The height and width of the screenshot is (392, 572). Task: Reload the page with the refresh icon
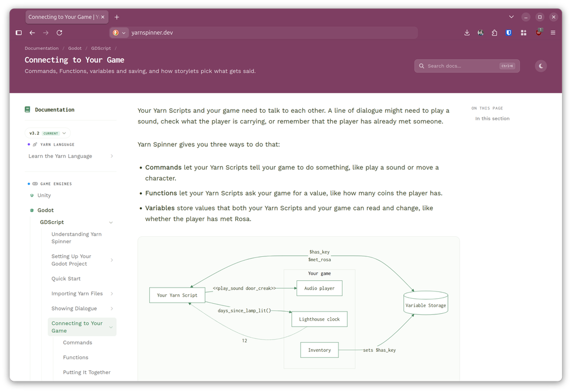pyautogui.click(x=59, y=33)
